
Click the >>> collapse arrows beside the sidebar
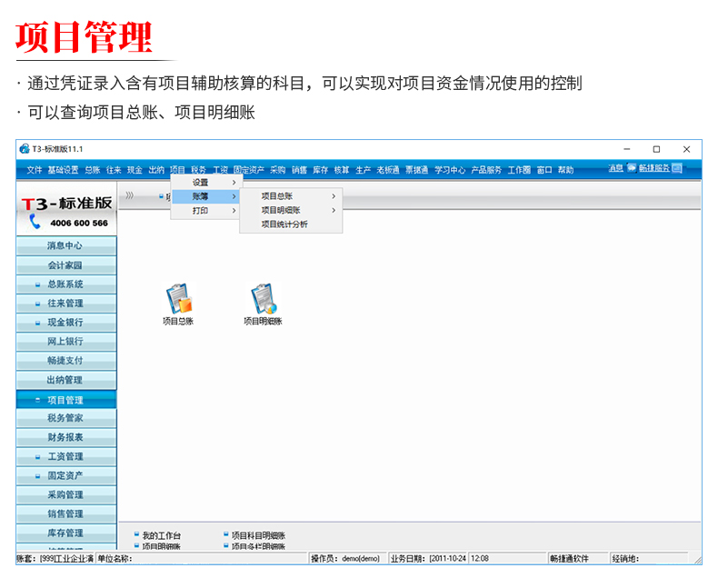click(130, 195)
